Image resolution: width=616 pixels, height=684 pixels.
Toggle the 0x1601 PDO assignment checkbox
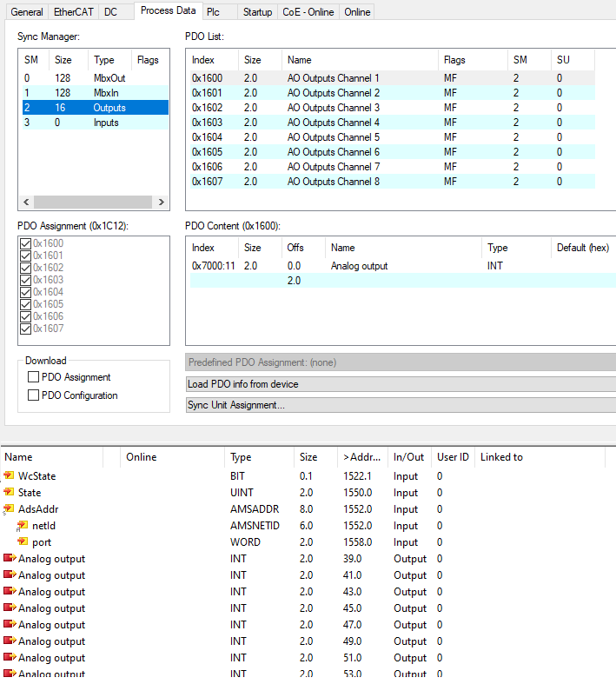tap(26, 256)
